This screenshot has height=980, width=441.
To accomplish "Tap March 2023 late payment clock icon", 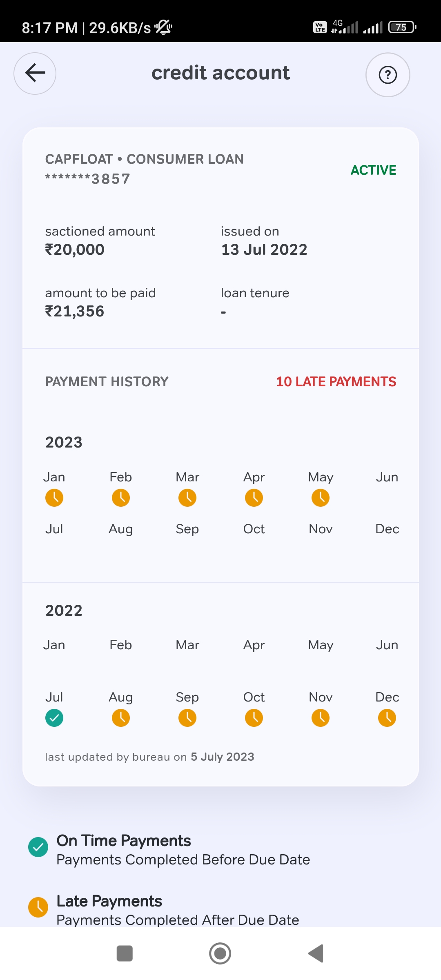I will click(x=187, y=498).
